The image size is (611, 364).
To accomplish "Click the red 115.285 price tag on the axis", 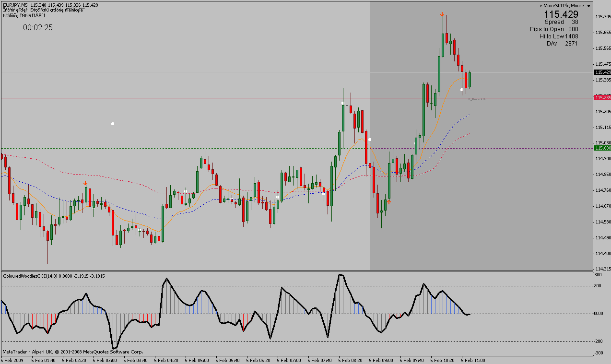I will (602, 97).
